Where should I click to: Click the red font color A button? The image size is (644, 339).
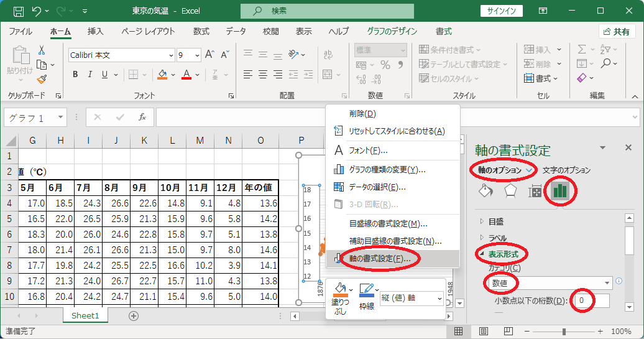click(186, 75)
